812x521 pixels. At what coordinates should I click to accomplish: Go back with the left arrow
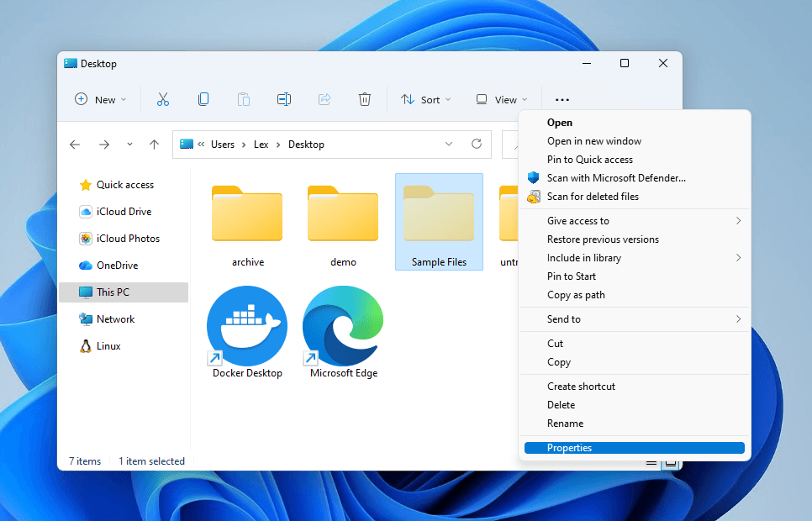tap(75, 145)
